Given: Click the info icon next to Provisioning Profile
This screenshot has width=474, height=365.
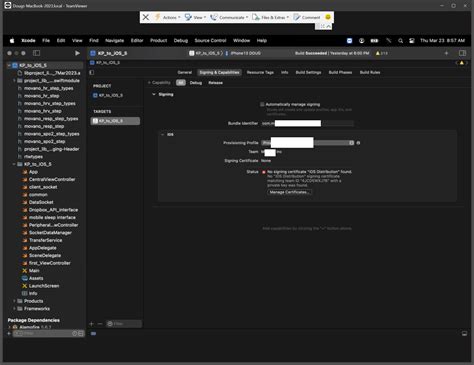Looking at the screenshot, I should pyautogui.click(x=358, y=143).
